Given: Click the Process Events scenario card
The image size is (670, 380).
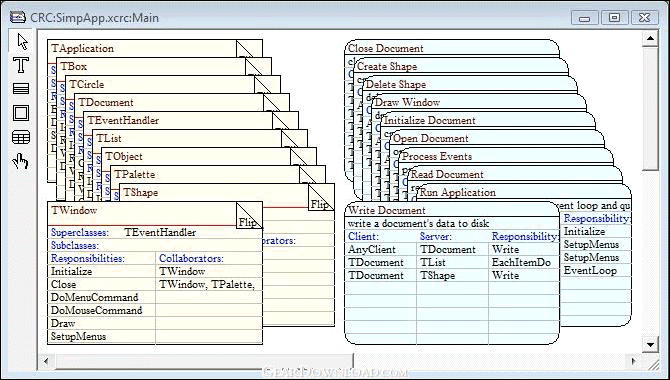Looking at the screenshot, I should [437, 156].
